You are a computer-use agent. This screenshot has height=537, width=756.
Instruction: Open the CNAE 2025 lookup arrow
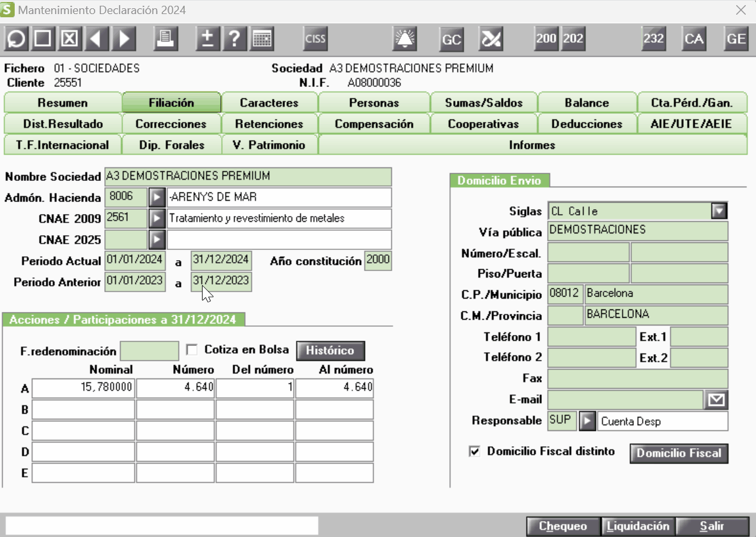tap(157, 240)
